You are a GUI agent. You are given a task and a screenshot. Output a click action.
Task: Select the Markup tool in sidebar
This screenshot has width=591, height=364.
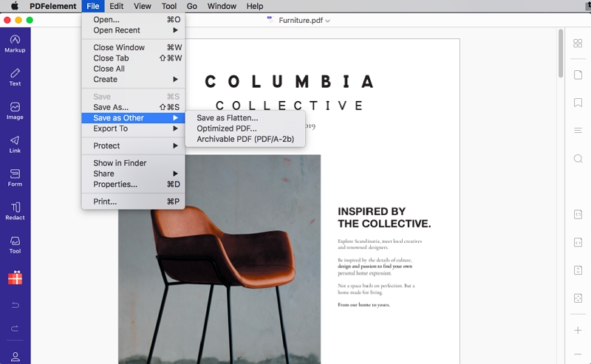(x=15, y=44)
